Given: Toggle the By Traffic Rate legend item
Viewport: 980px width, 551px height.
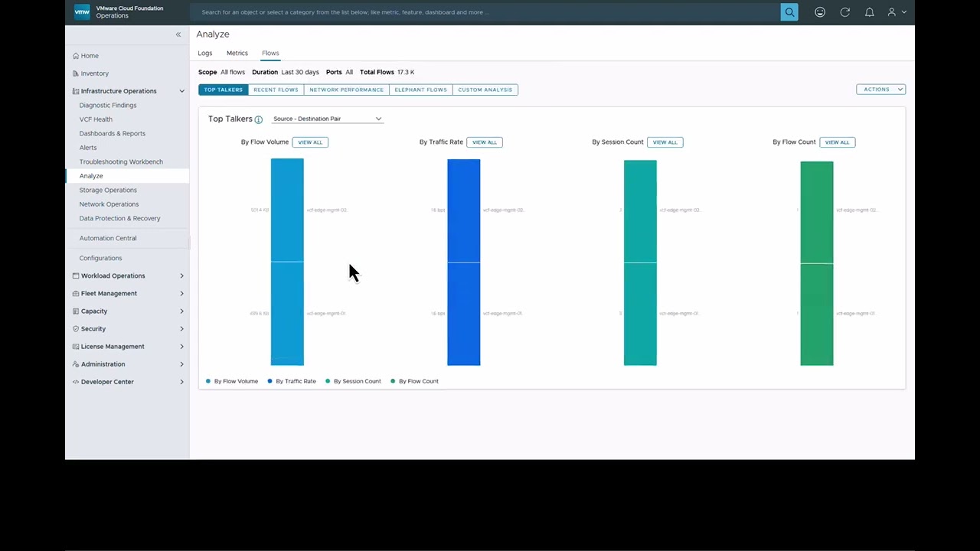Looking at the screenshot, I should (292, 381).
